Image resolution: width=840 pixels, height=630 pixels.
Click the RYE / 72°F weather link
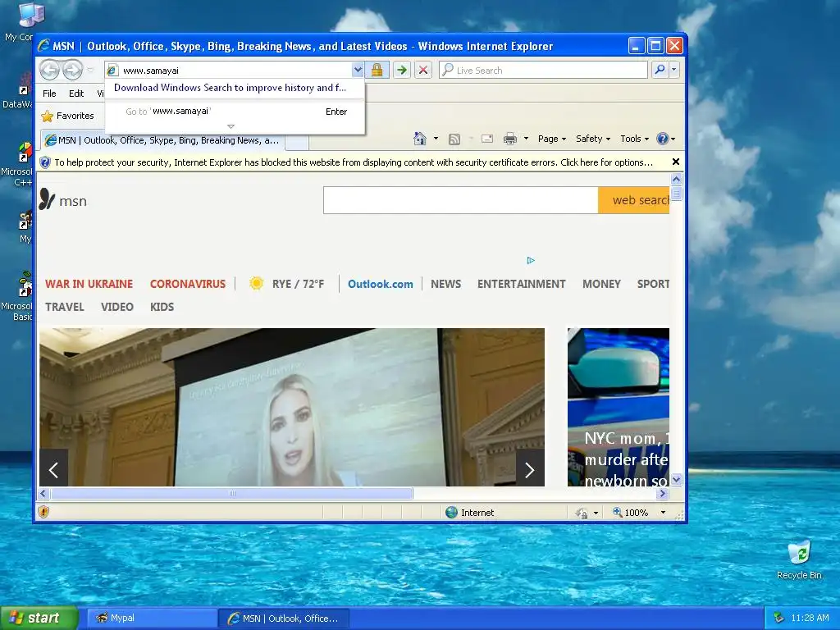click(x=286, y=284)
